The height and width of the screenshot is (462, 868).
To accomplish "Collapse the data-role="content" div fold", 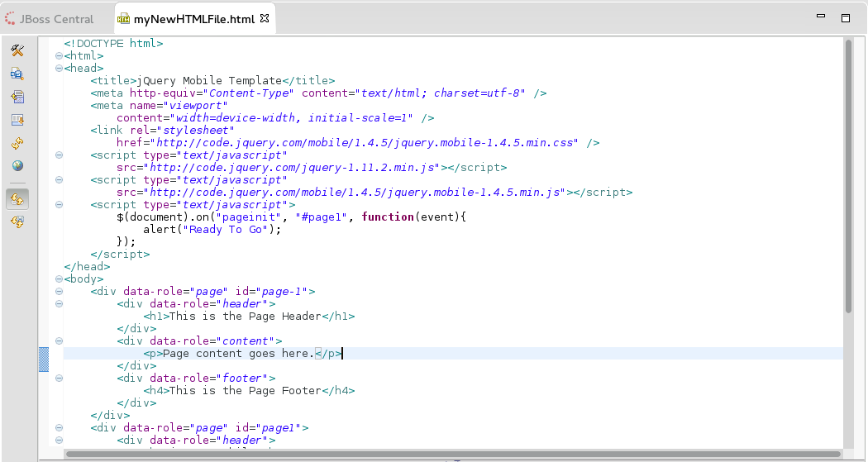I will pyautogui.click(x=59, y=341).
